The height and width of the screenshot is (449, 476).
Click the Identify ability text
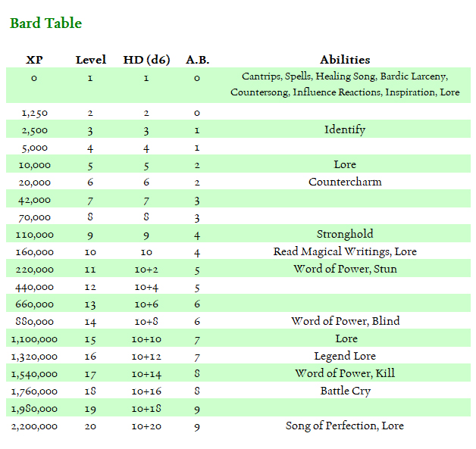point(345,129)
